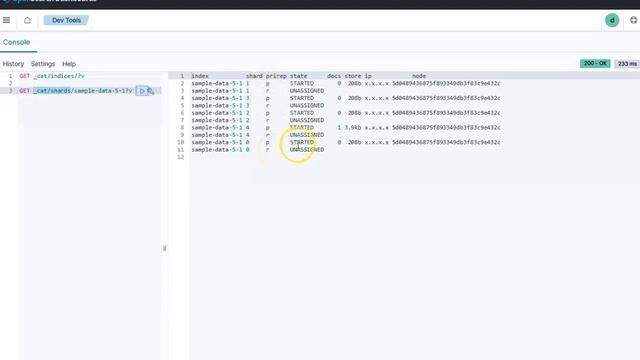The image size is (640, 360).
Task: Grab the editor and output pane resizer handle
Action: tap(164, 248)
